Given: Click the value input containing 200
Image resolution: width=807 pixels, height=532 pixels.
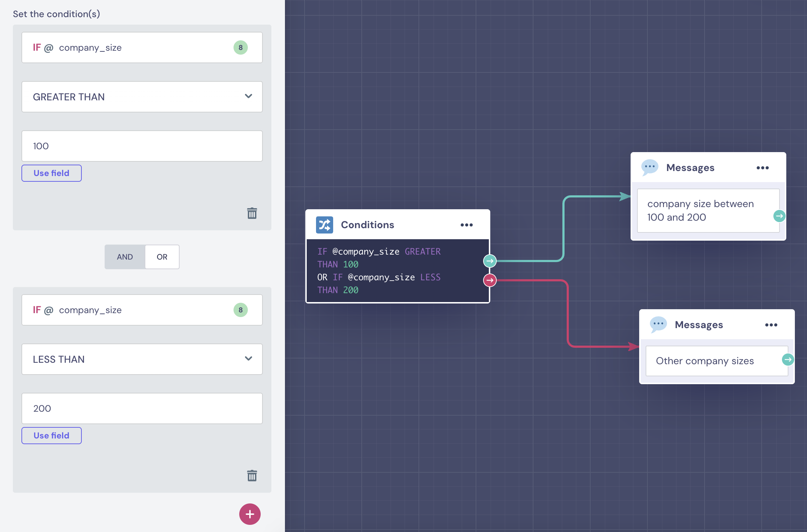Looking at the screenshot, I should [x=142, y=408].
